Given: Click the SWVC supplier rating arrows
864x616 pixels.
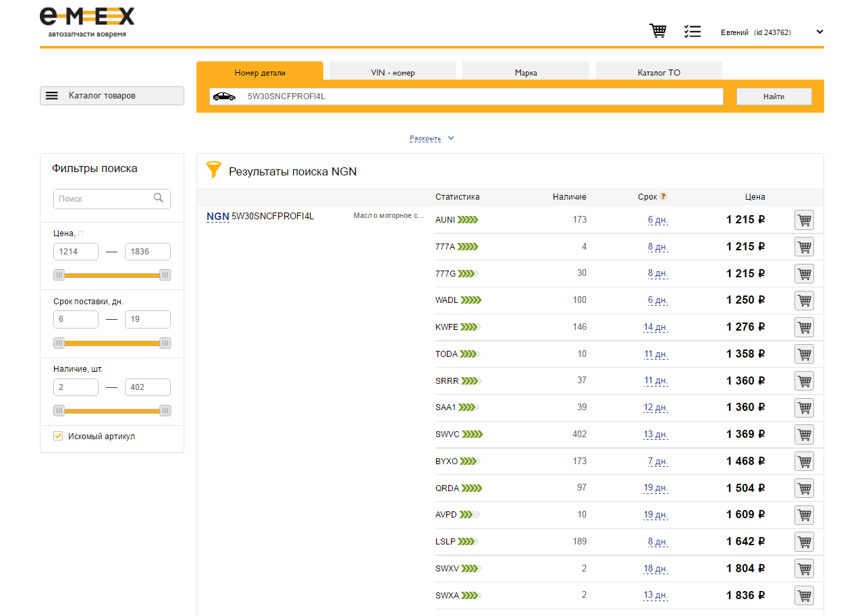Looking at the screenshot, I should (473, 434).
